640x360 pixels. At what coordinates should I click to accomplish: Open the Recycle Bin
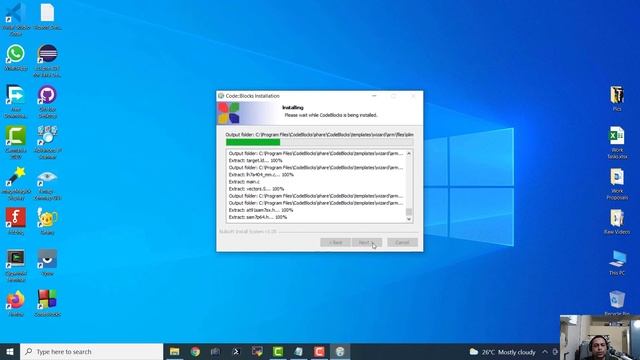pos(617,302)
